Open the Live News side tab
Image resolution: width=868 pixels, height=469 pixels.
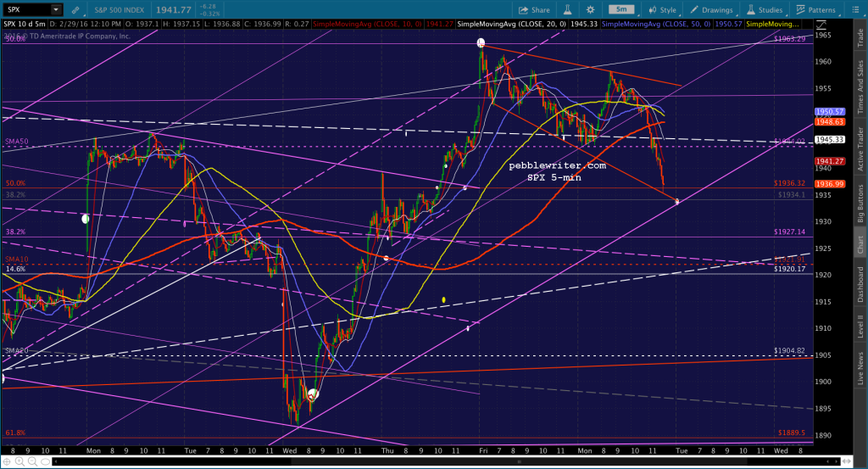(x=860, y=368)
